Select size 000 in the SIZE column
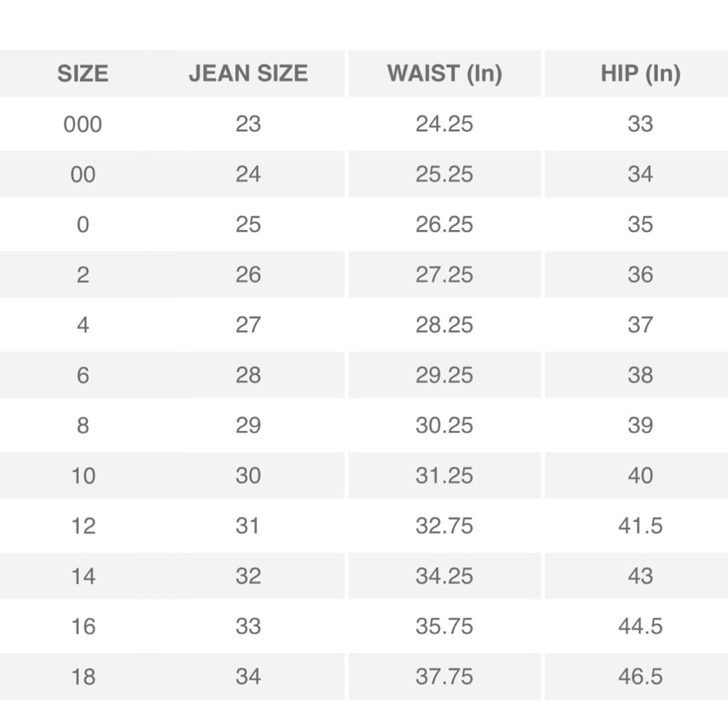 point(83,124)
